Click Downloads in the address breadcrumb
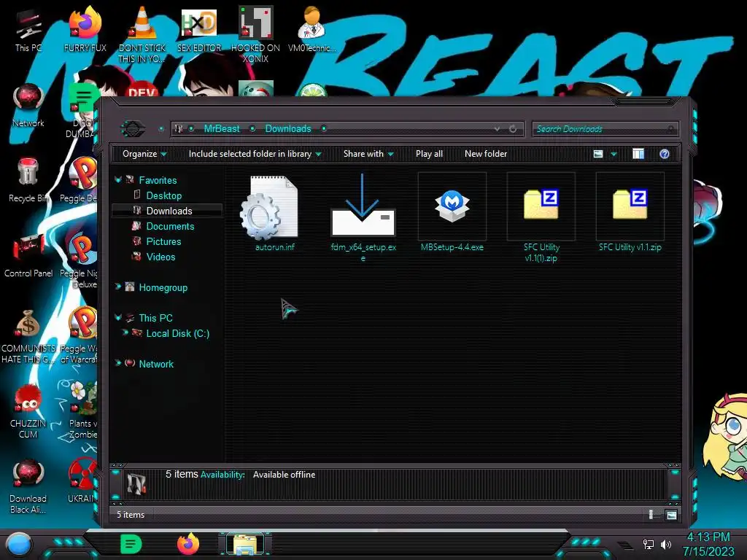Screen dimensions: 747x560 (287, 128)
